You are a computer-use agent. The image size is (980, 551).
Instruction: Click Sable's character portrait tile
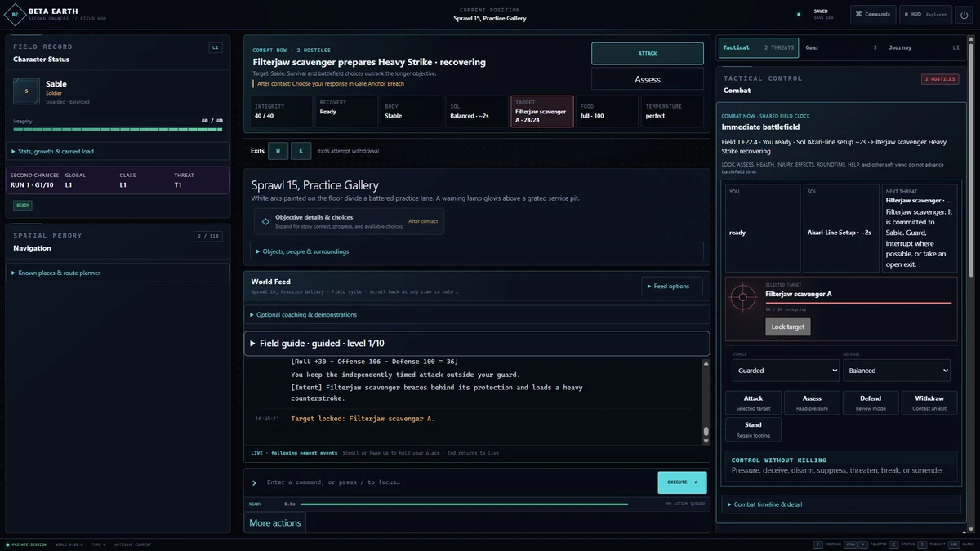pyautogui.click(x=26, y=91)
